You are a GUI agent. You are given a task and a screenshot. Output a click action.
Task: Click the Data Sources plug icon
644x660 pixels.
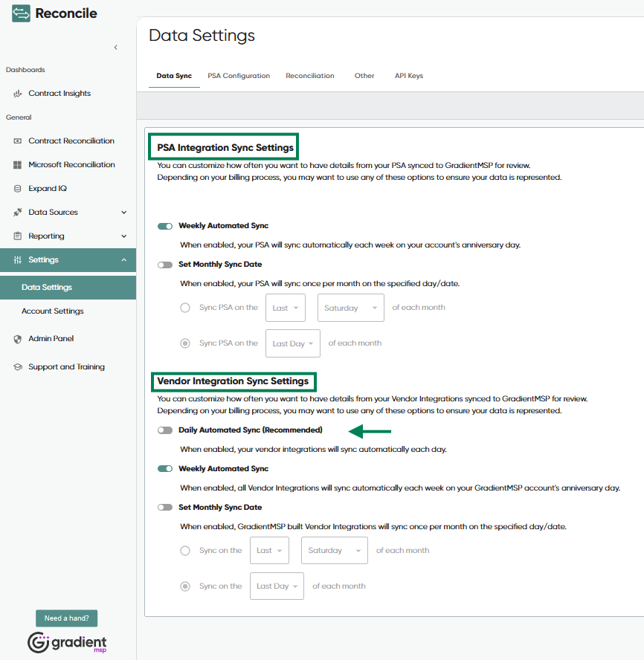17,212
